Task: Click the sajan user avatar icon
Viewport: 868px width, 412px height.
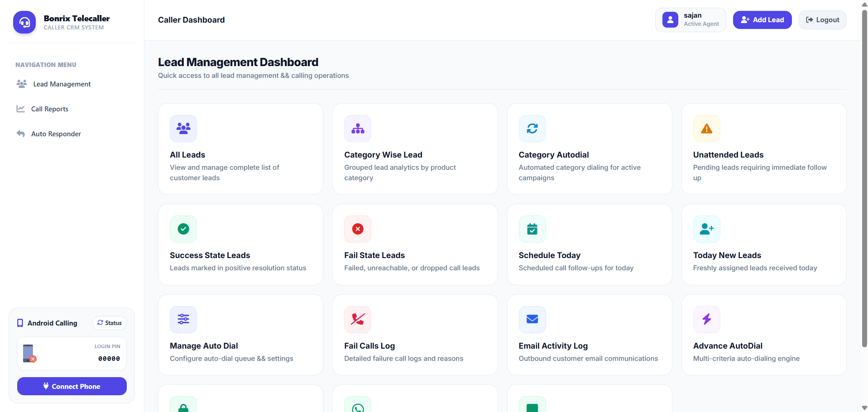Action: click(x=670, y=20)
